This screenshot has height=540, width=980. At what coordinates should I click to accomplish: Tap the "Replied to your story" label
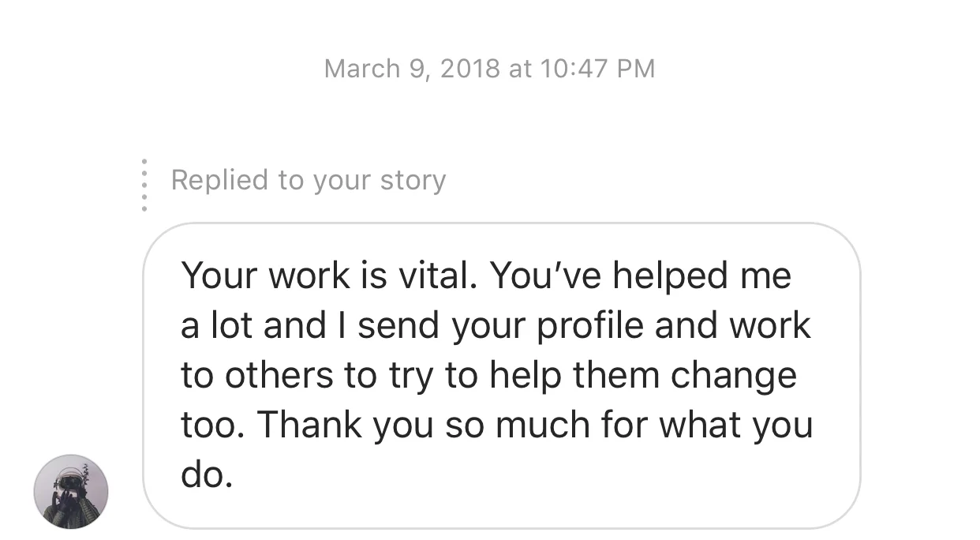pos(309,181)
